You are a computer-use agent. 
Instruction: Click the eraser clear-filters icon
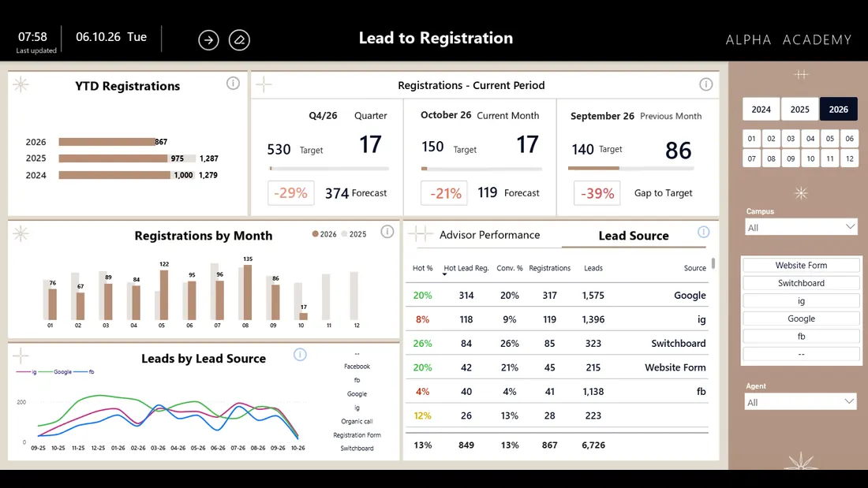pyautogui.click(x=239, y=40)
